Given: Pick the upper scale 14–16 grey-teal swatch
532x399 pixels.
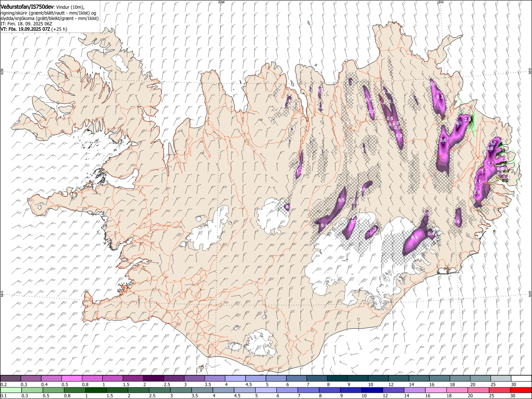Looking at the screenshot, I should [419, 379].
